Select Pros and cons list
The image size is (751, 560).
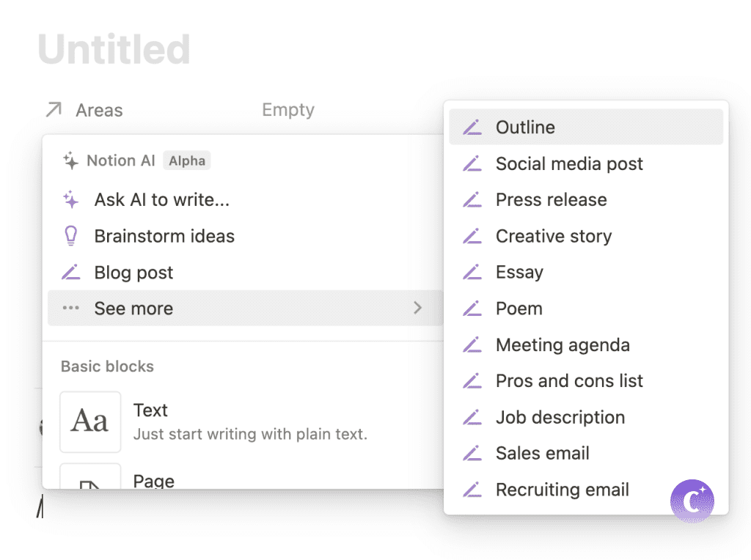click(x=569, y=381)
